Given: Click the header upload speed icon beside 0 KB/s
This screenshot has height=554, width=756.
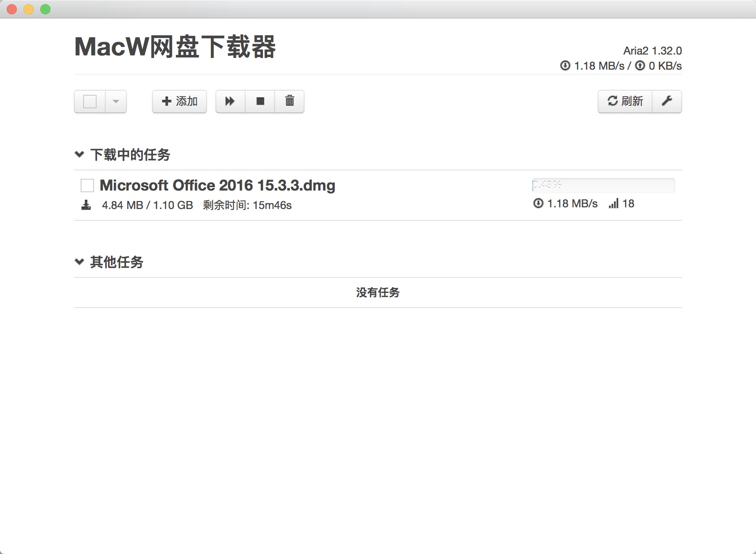Looking at the screenshot, I should pos(640,65).
